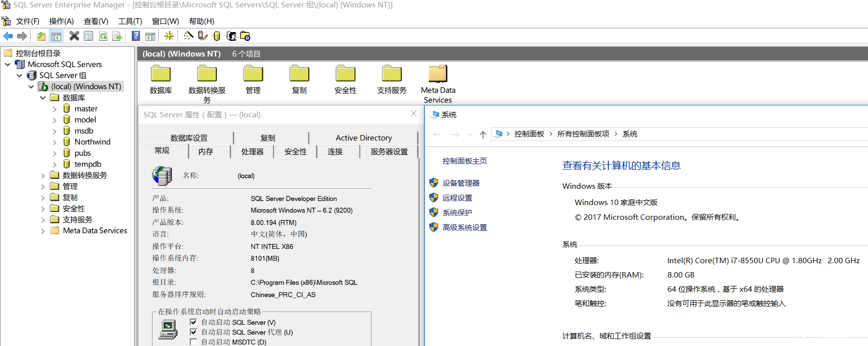868x346 pixels.
Task: Switch to the 处理器 tab
Action: click(252, 152)
